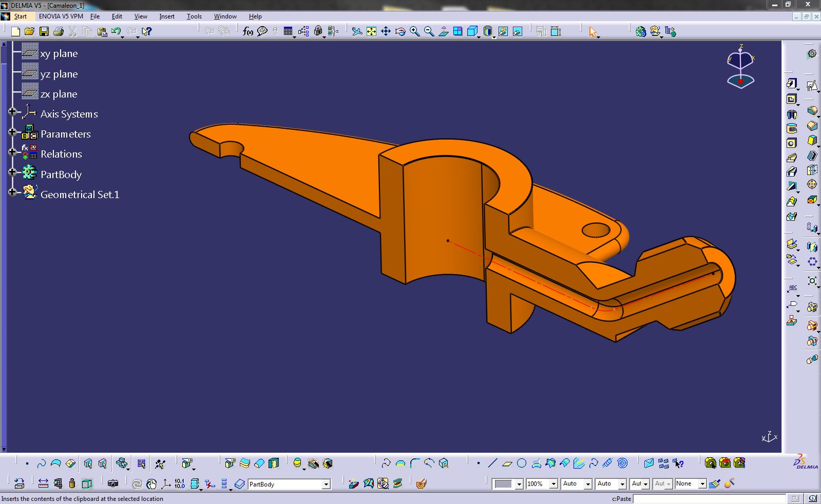Click the power command input field
The height and width of the screenshot is (504, 821).
click(709, 498)
